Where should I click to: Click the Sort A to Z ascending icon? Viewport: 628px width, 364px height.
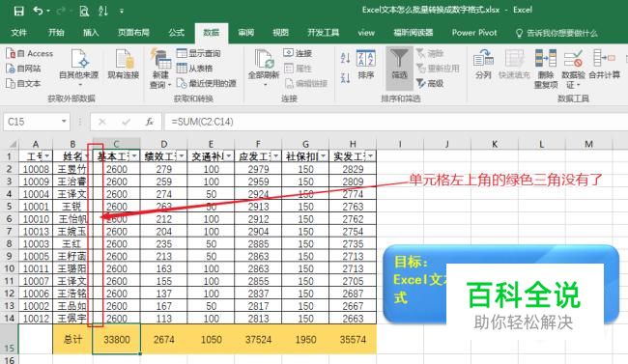pos(345,58)
